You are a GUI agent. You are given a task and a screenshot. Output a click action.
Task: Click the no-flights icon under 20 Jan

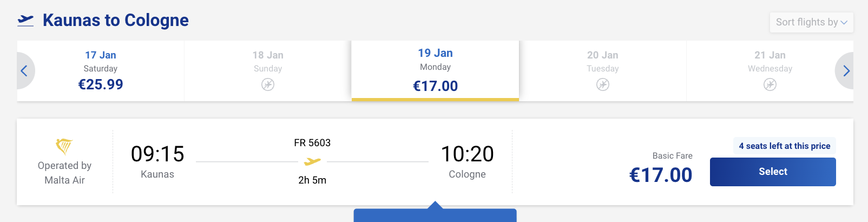point(603,84)
